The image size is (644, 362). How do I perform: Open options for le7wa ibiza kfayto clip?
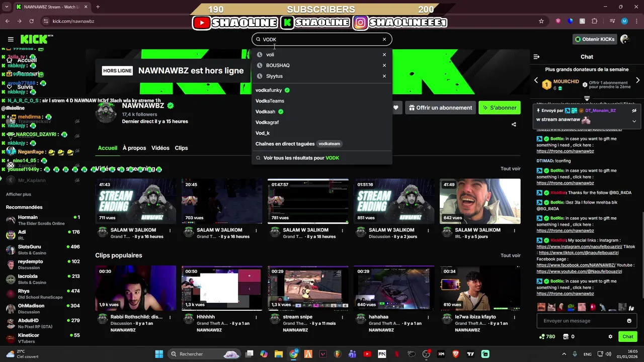pos(514,317)
